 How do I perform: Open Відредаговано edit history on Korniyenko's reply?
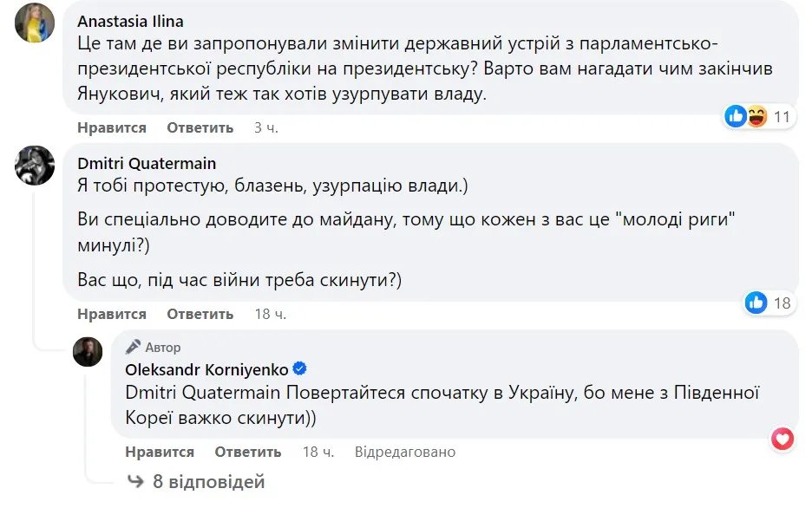click(x=403, y=452)
